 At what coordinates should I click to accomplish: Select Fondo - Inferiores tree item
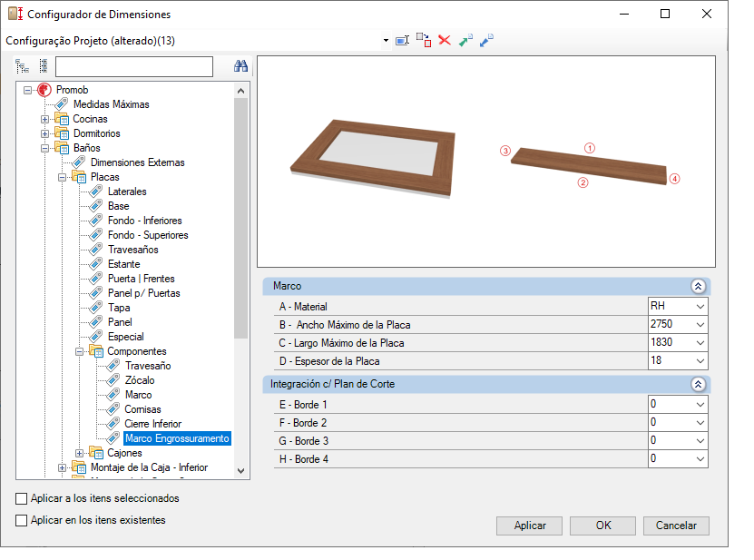145,221
